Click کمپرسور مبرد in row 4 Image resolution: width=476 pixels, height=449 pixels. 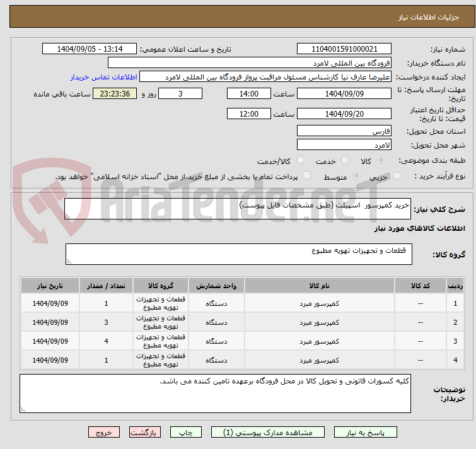click(320, 360)
